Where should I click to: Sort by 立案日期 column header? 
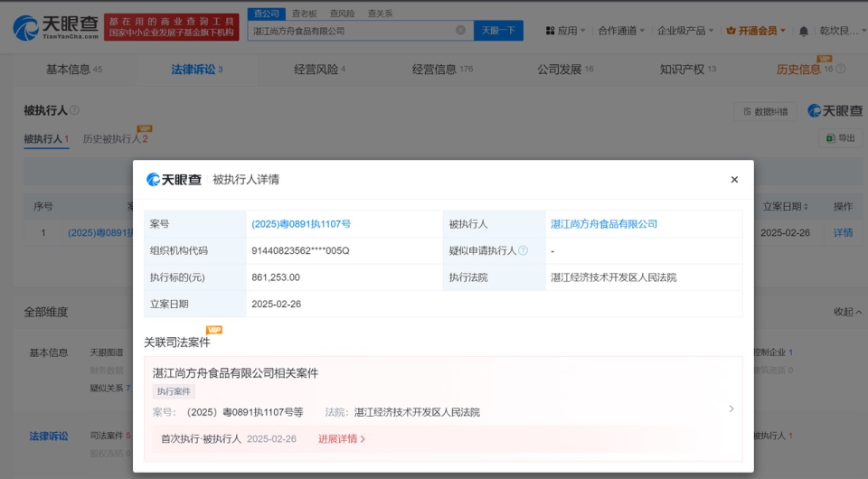tap(785, 206)
